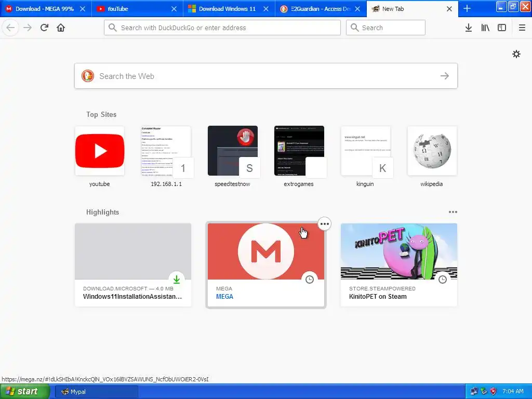Viewport: 532px width, 399px height.
Task: Open the 192.168.1.1 top site tile
Action: pos(166,151)
